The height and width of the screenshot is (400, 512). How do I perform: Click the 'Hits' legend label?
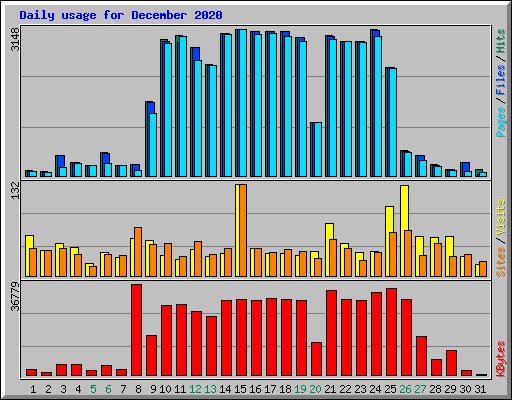coord(501,41)
